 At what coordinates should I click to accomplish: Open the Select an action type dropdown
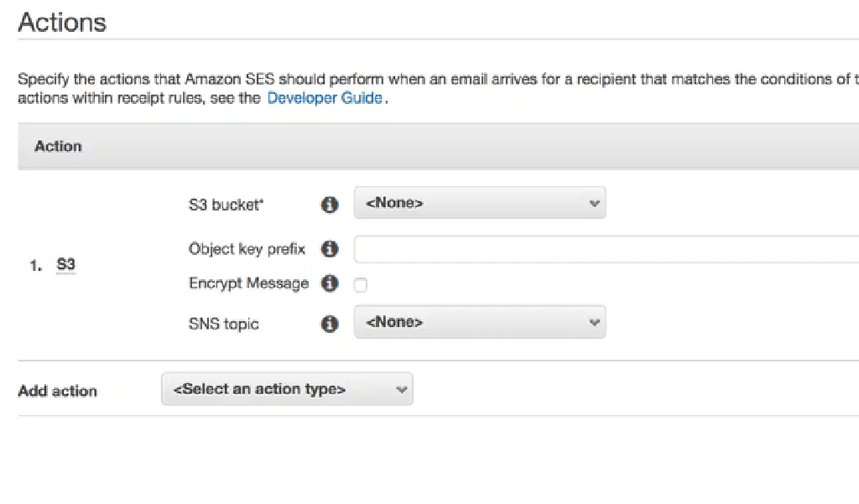pyautogui.click(x=287, y=389)
